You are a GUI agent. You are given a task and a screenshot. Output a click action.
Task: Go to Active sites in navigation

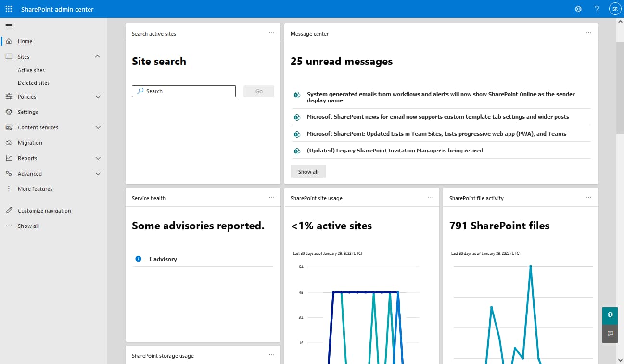click(x=31, y=70)
